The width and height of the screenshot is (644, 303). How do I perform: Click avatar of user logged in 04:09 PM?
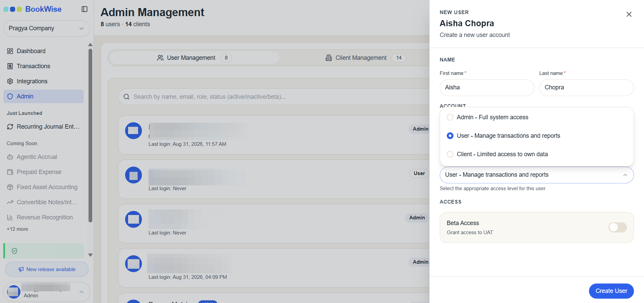(133, 264)
